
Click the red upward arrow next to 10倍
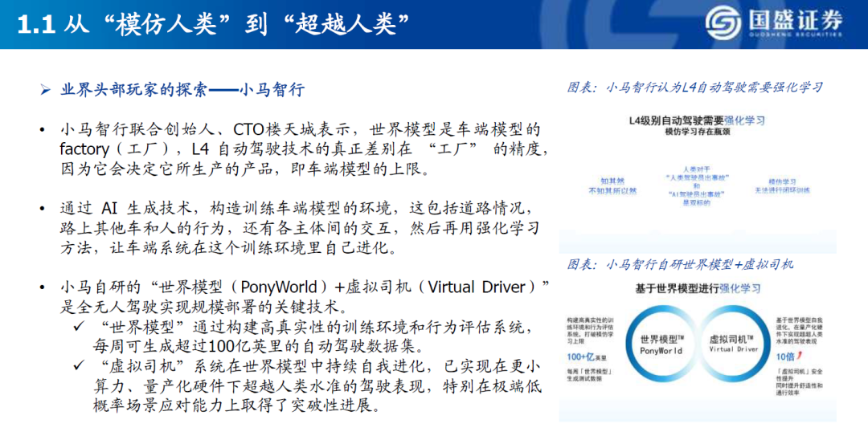[800, 357]
